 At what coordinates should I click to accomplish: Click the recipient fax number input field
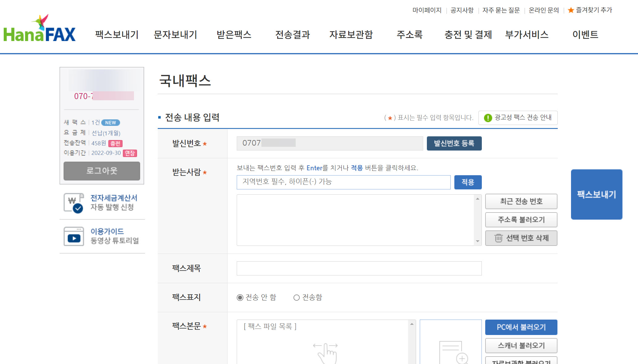343,182
